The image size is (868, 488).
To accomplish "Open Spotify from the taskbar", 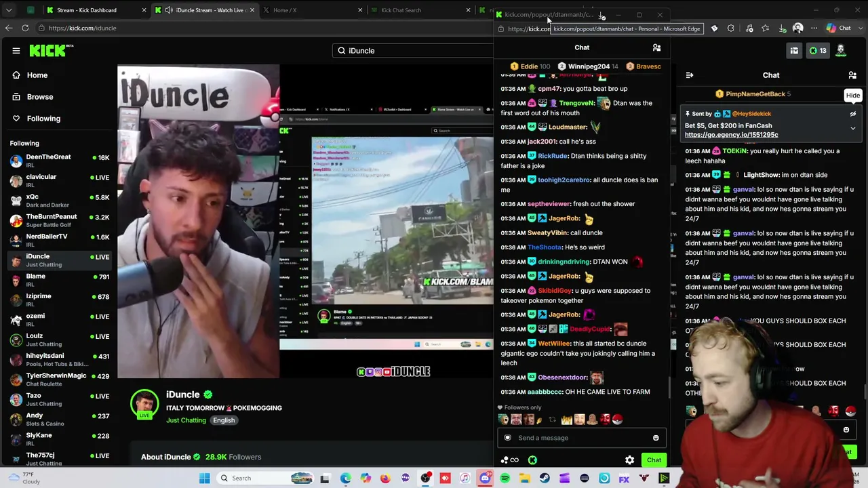I will tap(505, 479).
